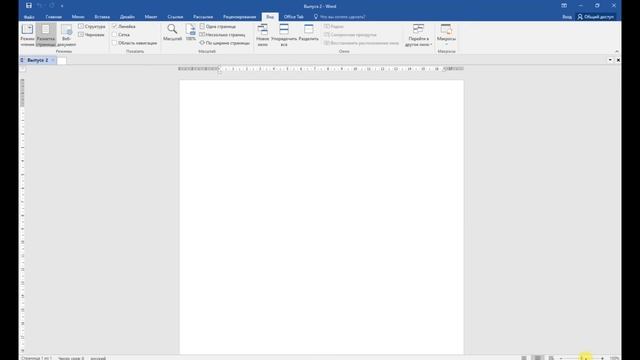Close the Выпуск 2 document tab
The height and width of the screenshot is (360, 640).
tap(53, 60)
